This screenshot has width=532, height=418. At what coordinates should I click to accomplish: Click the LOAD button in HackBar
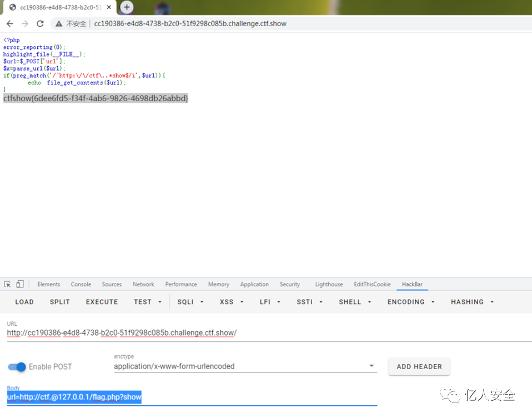point(24,302)
